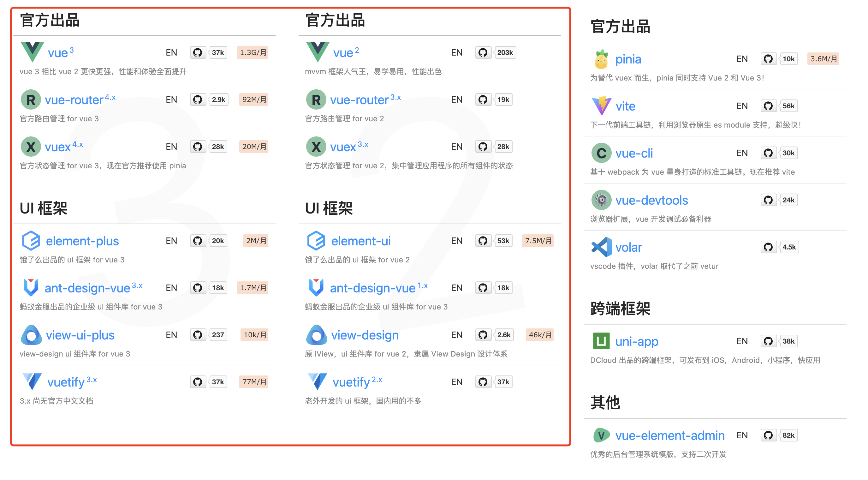Screen dimensions: 868x480
Task: Open the vue-cli link
Action: [x=634, y=153]
